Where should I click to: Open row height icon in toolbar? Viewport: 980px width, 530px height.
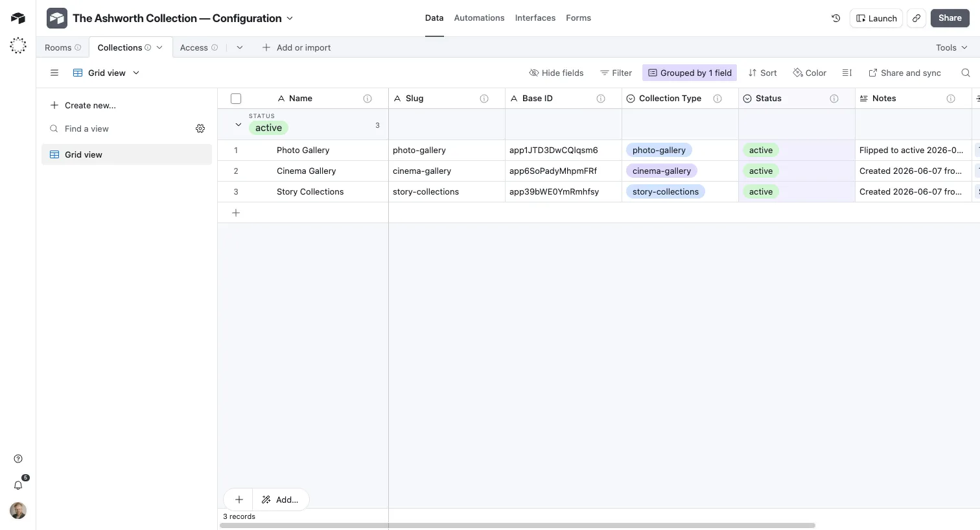(x=846, y=73)
